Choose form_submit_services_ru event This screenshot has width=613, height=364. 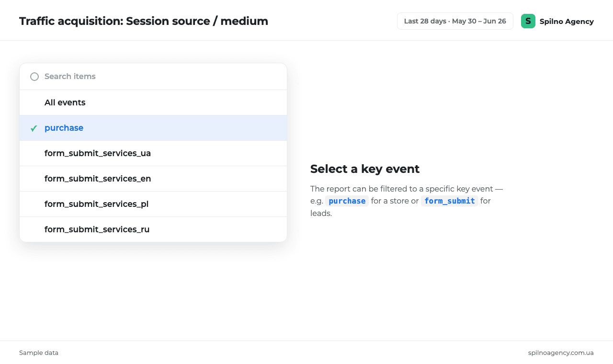pyautogui.click(x=153, y=229)
